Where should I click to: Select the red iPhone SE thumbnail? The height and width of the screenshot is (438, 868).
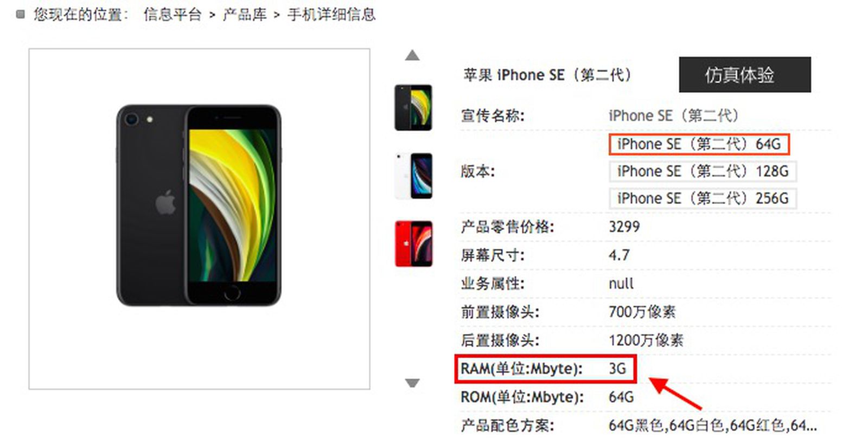[x=413, y=243]
